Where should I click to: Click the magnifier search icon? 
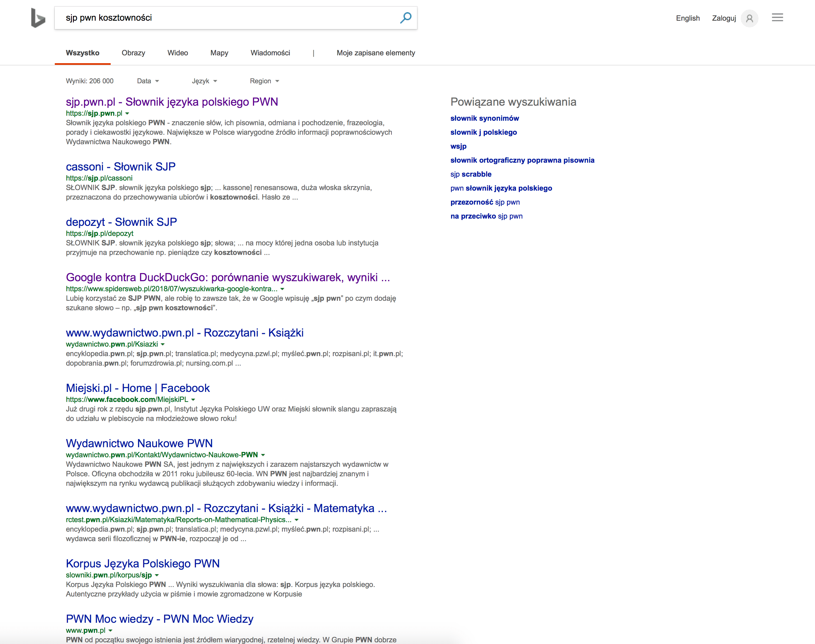pos(406,18)
